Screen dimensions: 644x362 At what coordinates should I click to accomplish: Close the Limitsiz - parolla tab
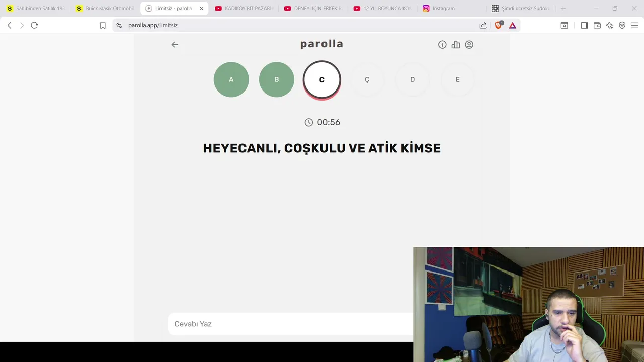click(x=201, y=9)
